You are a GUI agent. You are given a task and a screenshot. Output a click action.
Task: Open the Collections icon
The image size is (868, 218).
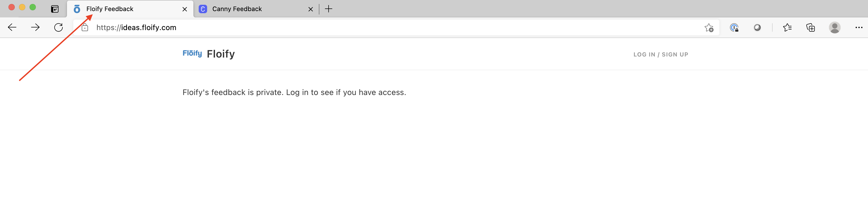pyautogui.click(x=810, y=27)
